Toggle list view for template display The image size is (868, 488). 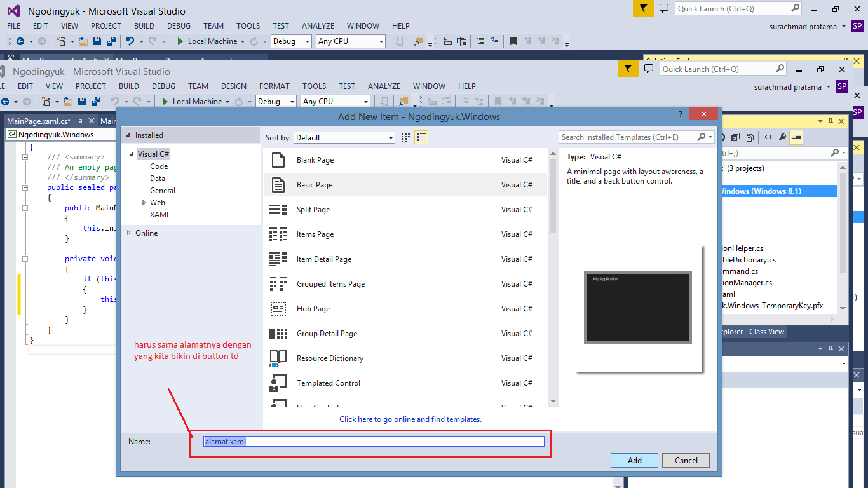(x=421, y=137)
